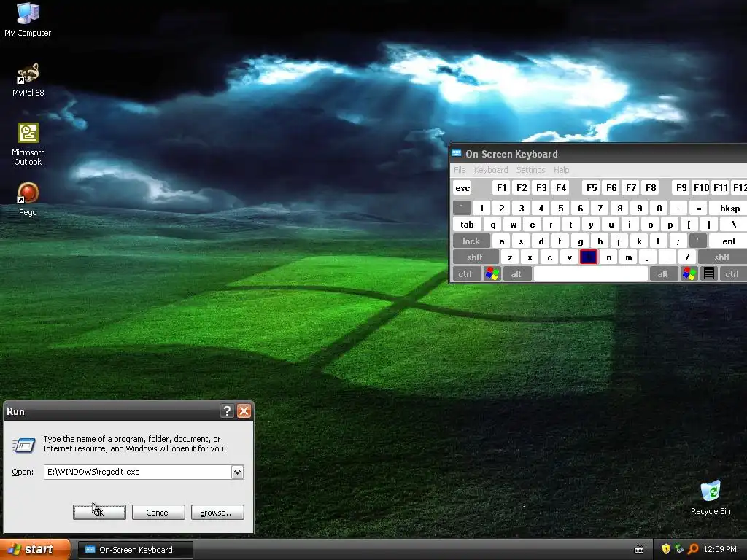Click the keyboard icon left of system tray
747x560 pixels.
click(x=639, y=550)
